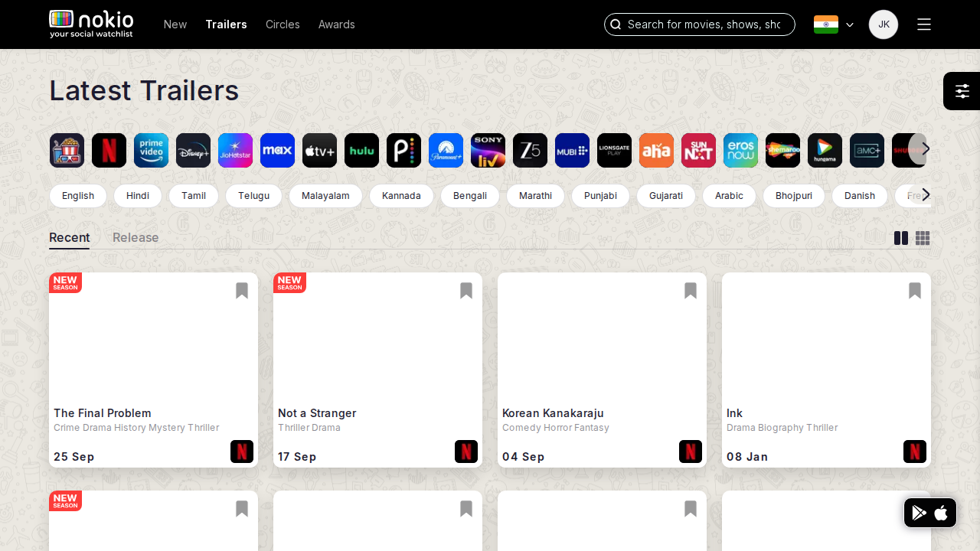Show more streaming providers arrow

926,148
